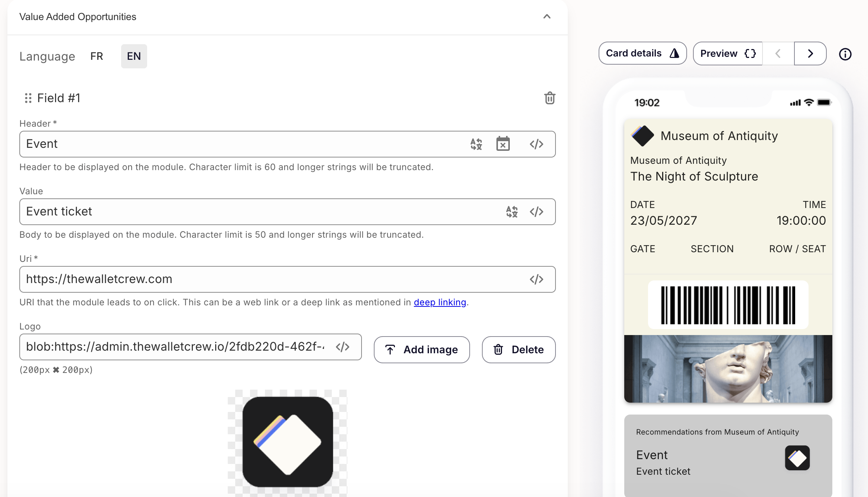Viewport: 868px width, 497px height.
Task: Click the translate icon on the Header field
Action: (476, 144)
